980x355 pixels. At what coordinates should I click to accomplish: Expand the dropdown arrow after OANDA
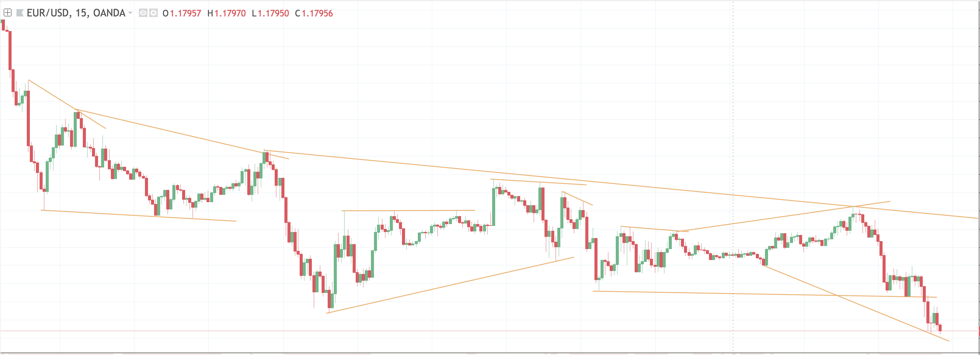point(130,13)
